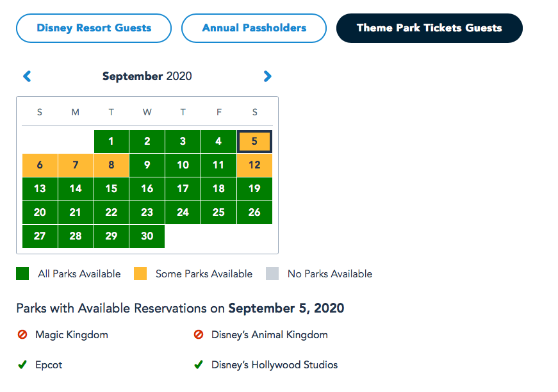
Task: Click green All Parks Available swatch
Action: (22, 274)
